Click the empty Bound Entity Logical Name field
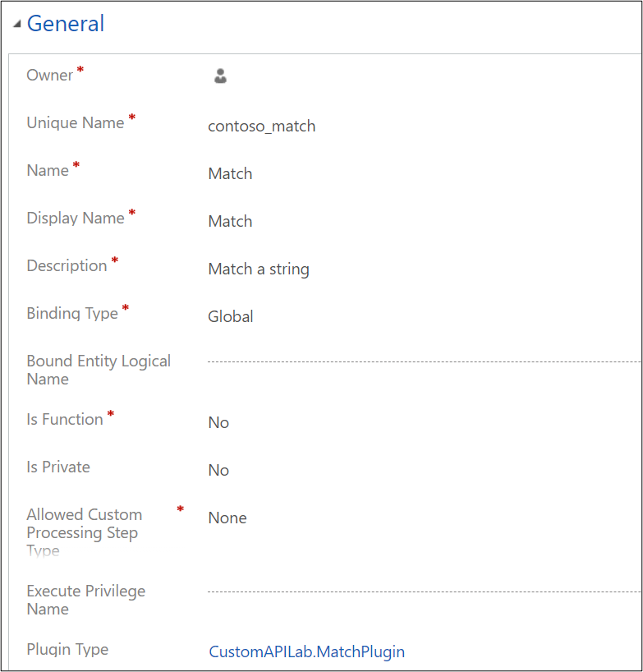The height and width of the screenshot is (672, 643). (x=370, y=361)
